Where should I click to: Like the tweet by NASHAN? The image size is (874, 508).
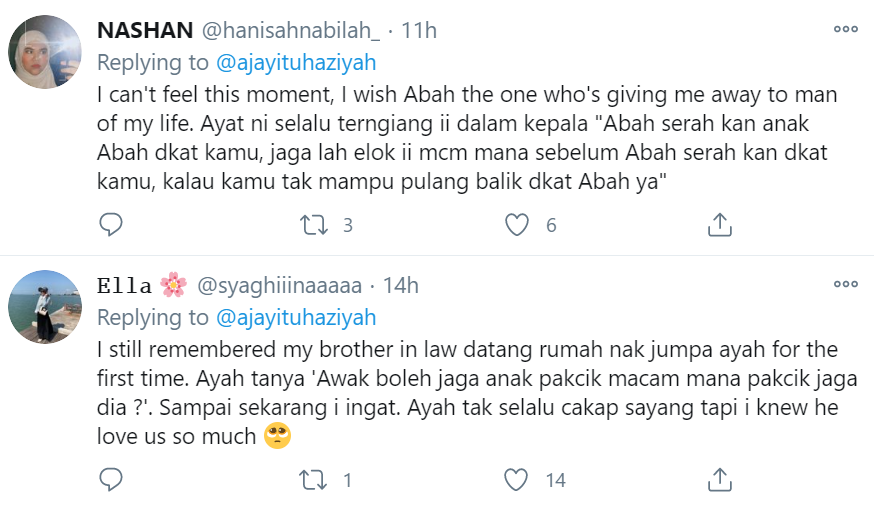(516, 225)
